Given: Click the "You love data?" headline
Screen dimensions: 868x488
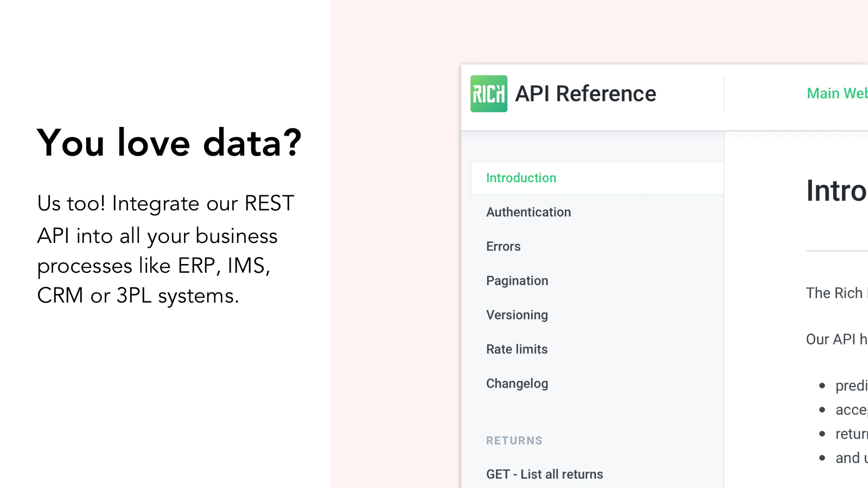Looking at the screenshot, I should point(169,143).
